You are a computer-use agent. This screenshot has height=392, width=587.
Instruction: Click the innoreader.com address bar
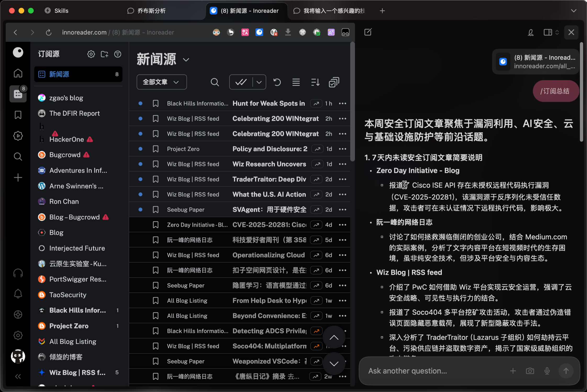pyautogui.click(x=118, y=32)
